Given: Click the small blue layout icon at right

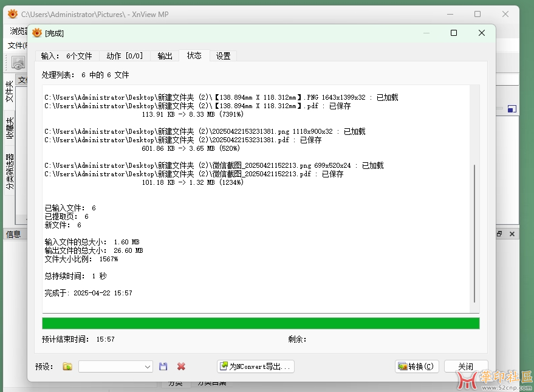Looking at the screenshot, I should (x=512, y=109).
